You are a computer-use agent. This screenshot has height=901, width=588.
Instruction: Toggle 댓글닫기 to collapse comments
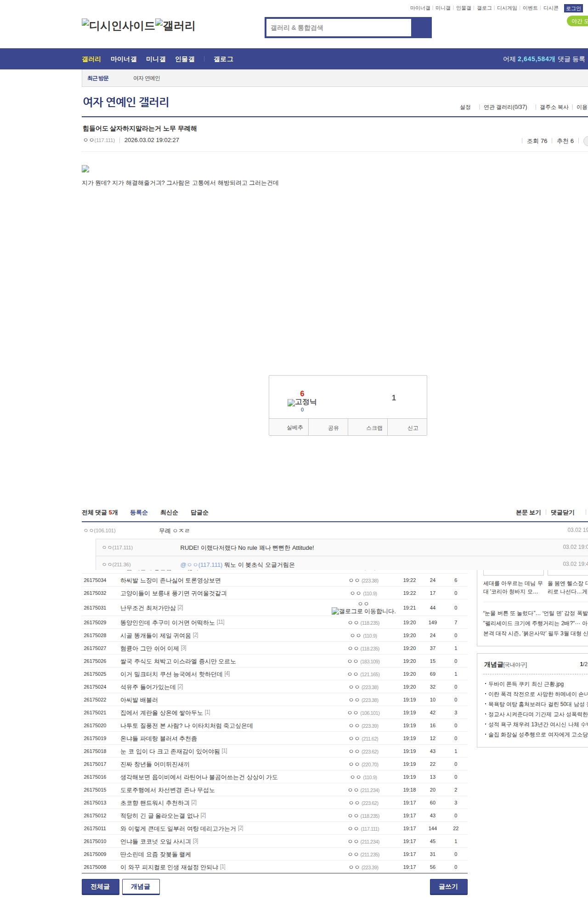(563, 513)
